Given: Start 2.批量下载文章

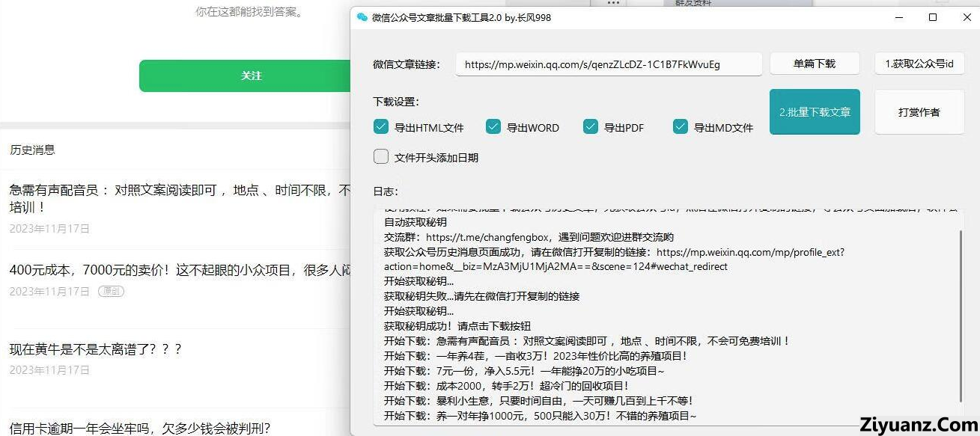Looking at the screenshot, I should [x=815, y=112].
